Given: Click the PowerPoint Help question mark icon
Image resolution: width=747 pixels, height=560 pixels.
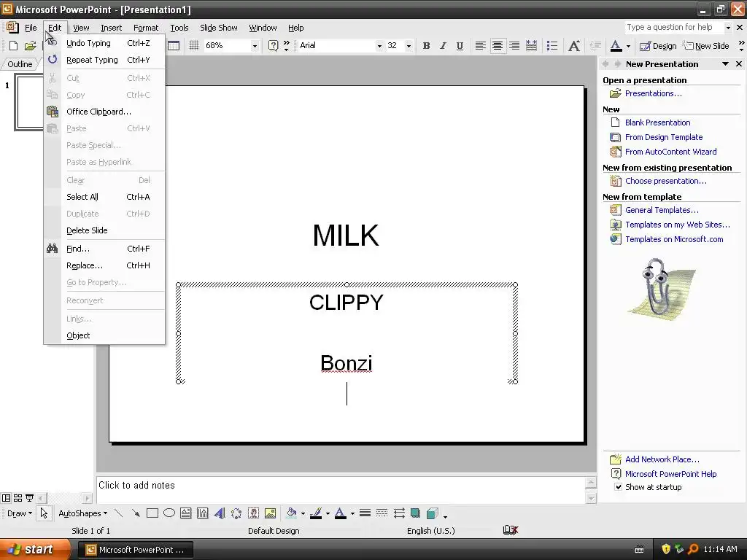Looking at the screenshot, I should [273, 46].
